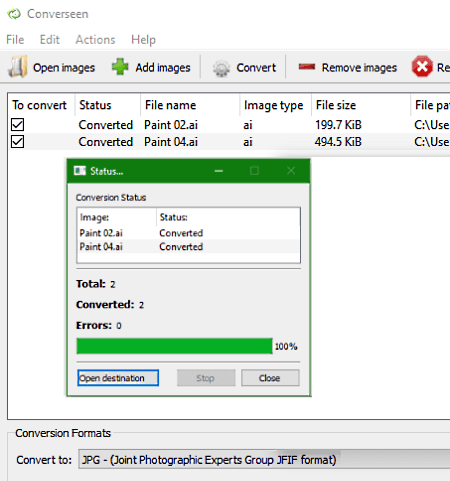The image size is (450, 481).
Task: Click Converted status of Paint 02.ai in dialog
Action: 181,233
